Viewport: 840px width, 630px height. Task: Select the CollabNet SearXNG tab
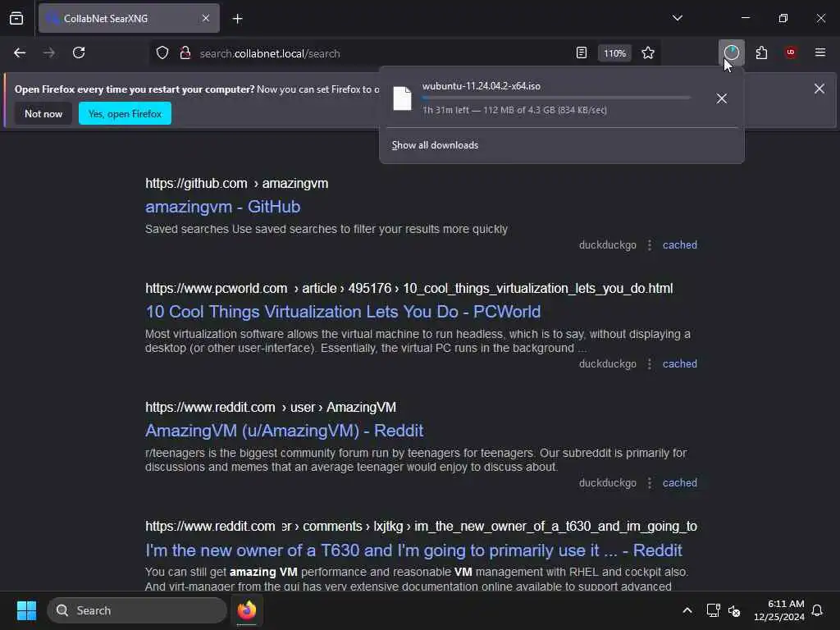coord(129,19)
